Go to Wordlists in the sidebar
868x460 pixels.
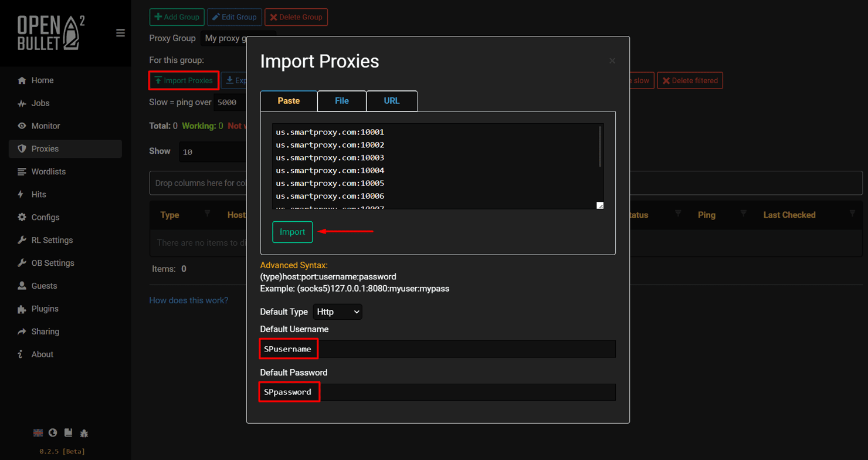48,171
